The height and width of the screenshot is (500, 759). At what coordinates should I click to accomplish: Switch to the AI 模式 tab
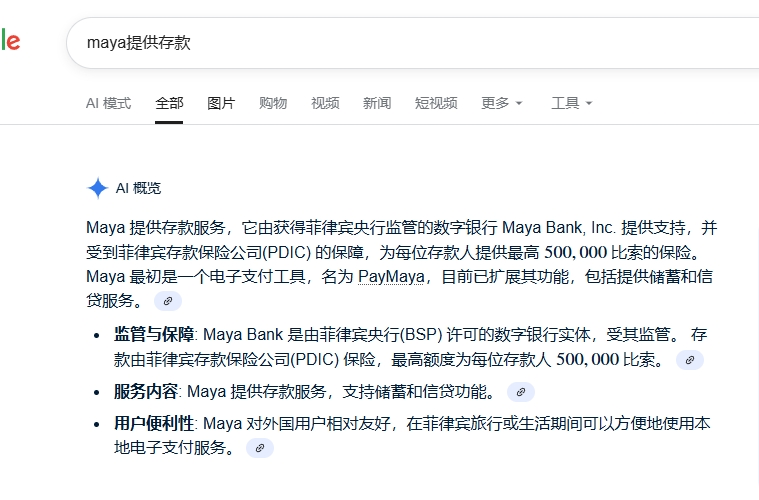pyautogui.click(x=108, y=103)
